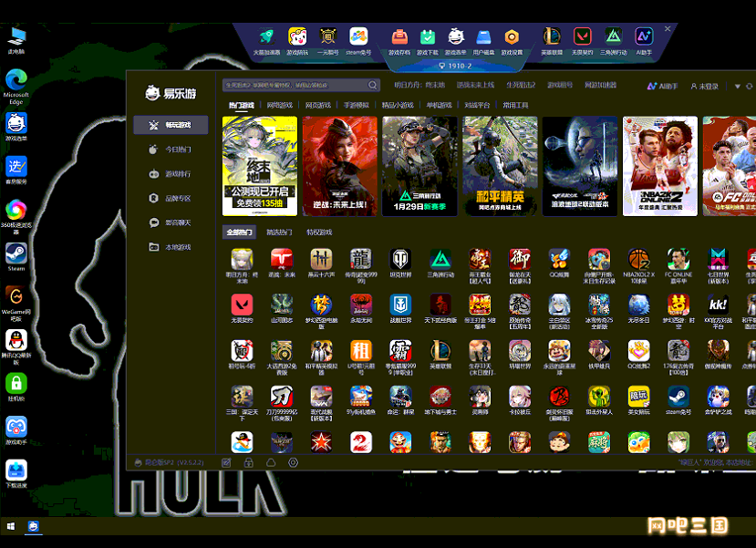The height and width of the screenshot is (548, 756).
Task: Open the 火箭加速器 rocket icon in top bar
Action: pyautogui.click(x=266, y=37)
